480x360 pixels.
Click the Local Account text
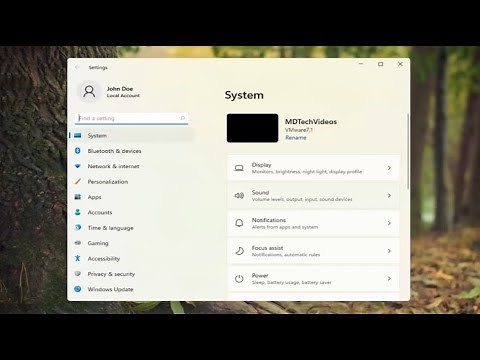(x=123, y=96)
